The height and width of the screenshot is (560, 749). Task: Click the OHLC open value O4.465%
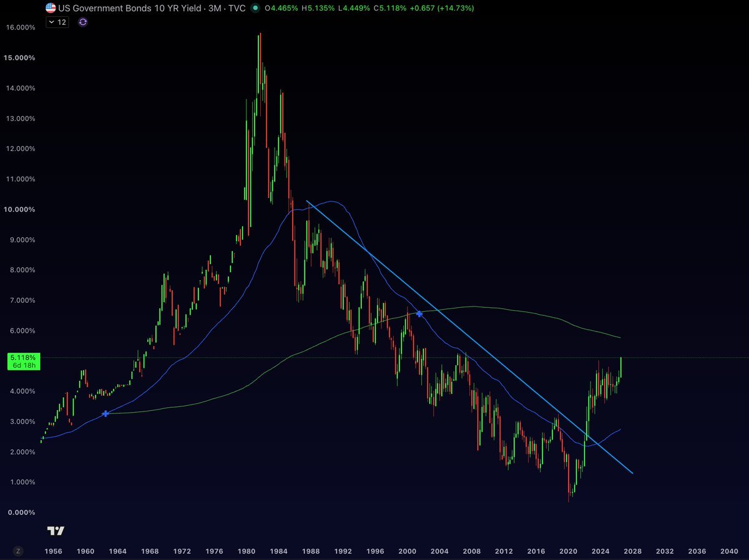281,8
